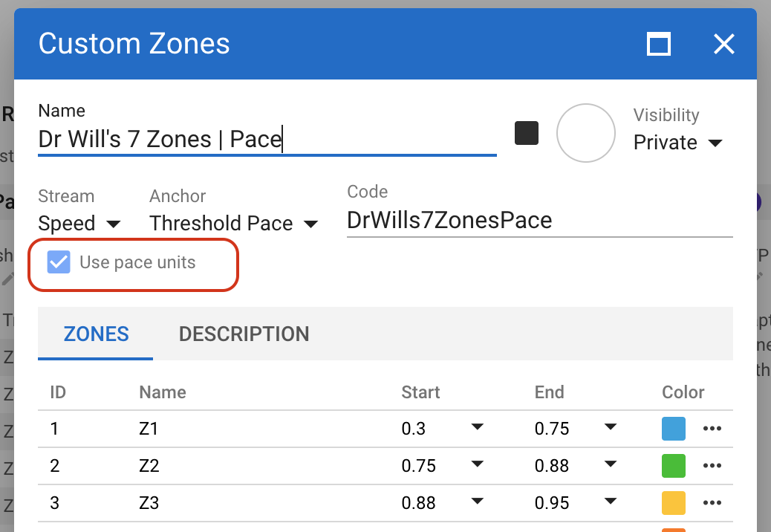Image resolution: width=771 pixels, height=532 pixels.
Task: Open the Stream Speed dropdown
Action: [x=79, y=224]
